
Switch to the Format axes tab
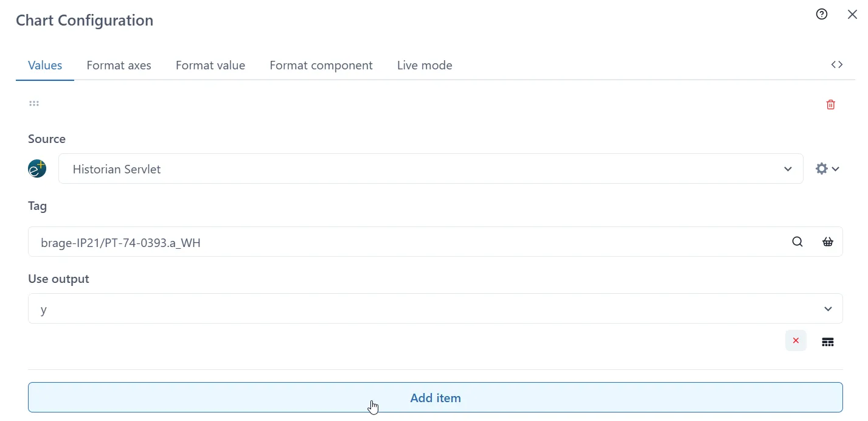pyautogui.click(x=119, y=65)
